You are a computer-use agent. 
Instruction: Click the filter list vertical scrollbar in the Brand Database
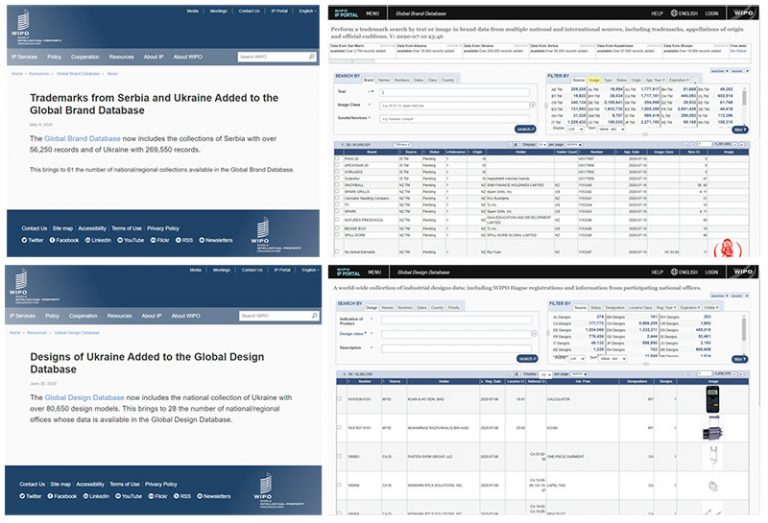[744, 97]
